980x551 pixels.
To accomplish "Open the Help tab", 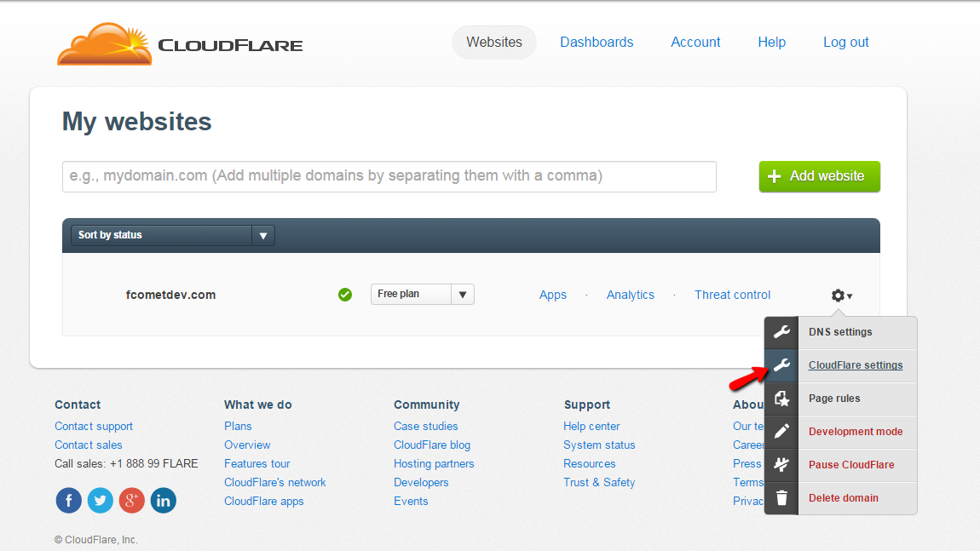I will click(772, 43).
